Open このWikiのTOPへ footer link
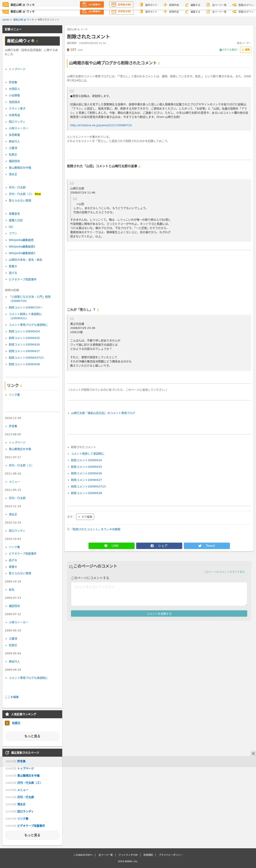Screen dimensions: 256x868 [83, 855]
